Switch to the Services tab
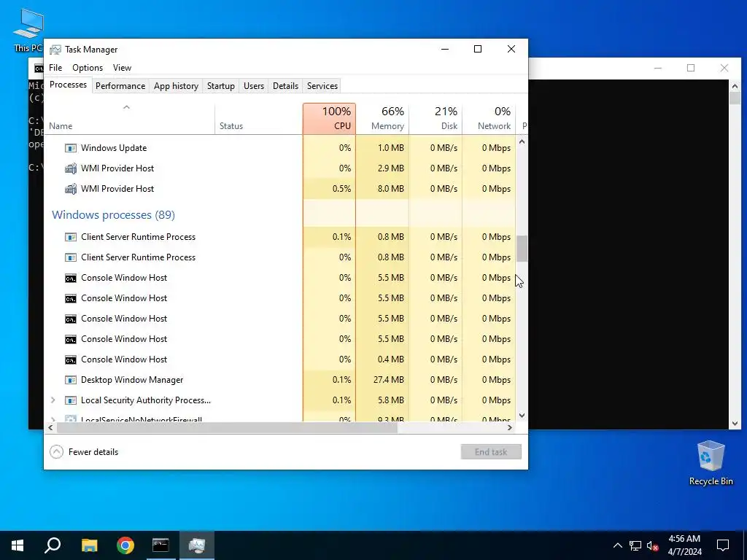747x560 pixels. [x=322, y=86]
